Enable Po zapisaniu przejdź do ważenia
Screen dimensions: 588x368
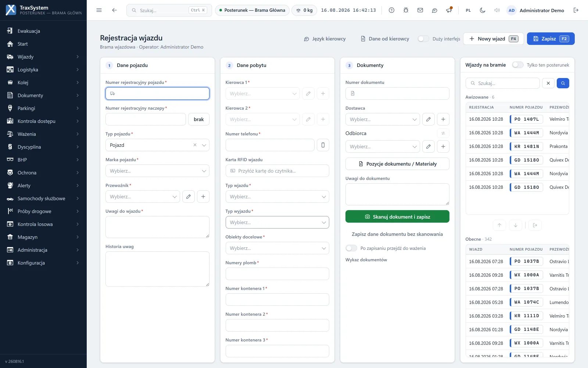click(x=351, y=248)
